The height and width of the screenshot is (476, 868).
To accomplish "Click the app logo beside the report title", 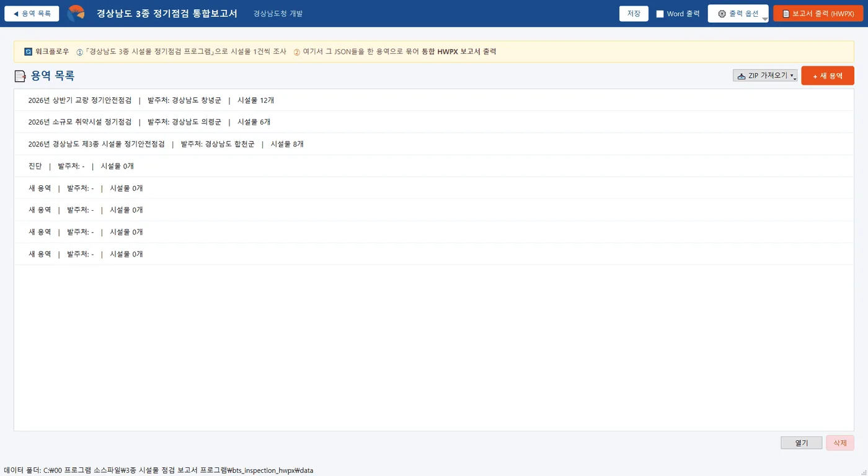I will (x=76, y=14).
